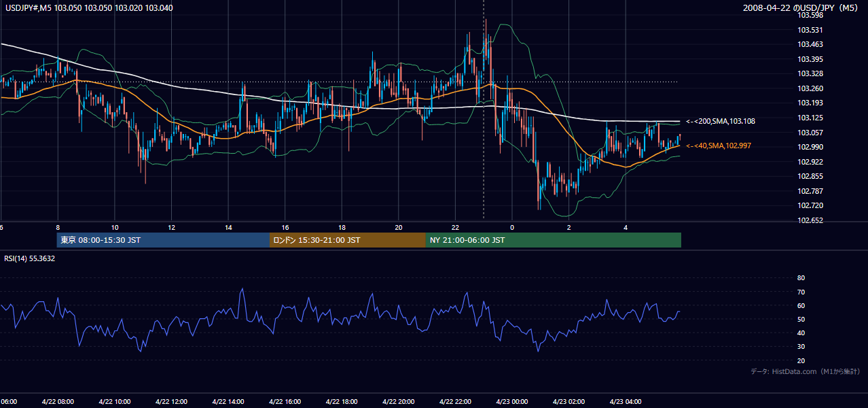Click the 103.260 price axis label
868x408 pixels.
(x=810, y=88)
